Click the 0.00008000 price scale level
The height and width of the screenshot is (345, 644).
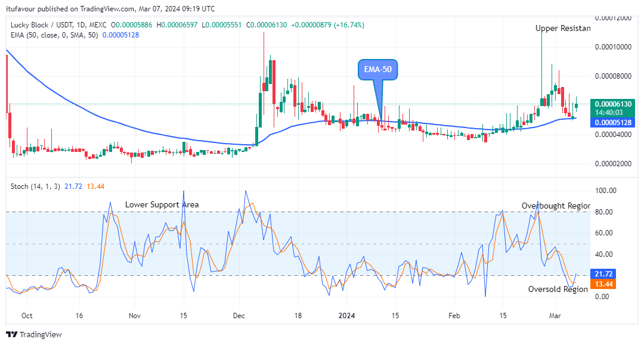pos(613,76)
